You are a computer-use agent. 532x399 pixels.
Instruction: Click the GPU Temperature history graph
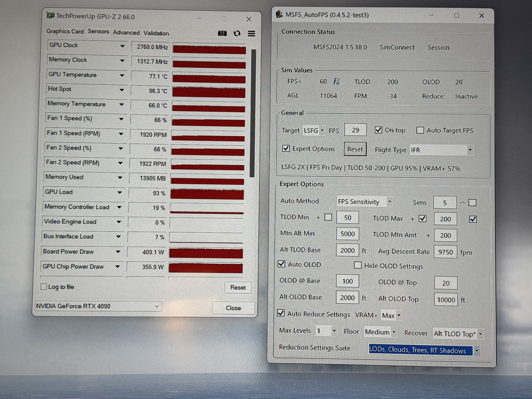(x=209, y=79)
